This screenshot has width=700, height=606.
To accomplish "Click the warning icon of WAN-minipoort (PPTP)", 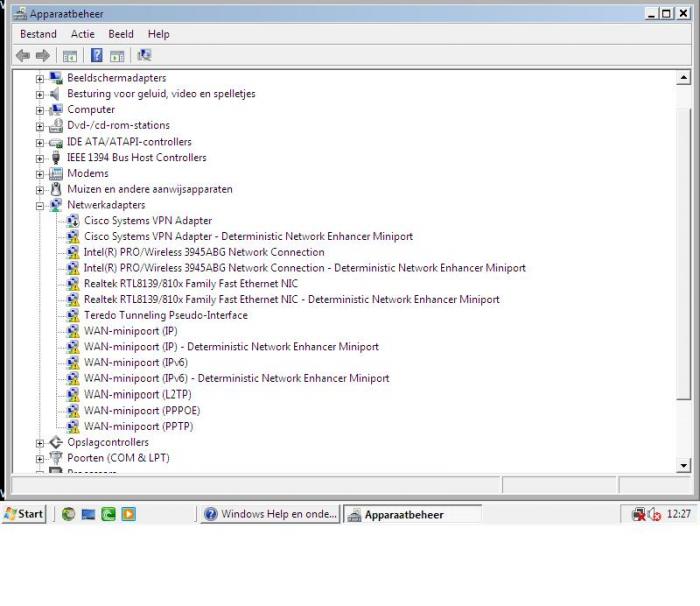I will (x=73, y=426).
